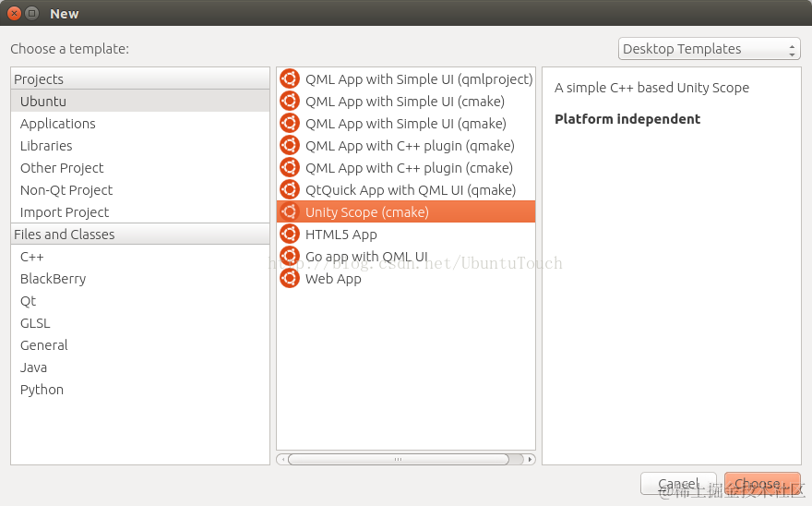Image resolution: width=812 pixels, height=506 pixels.
Task: Pick QtQuick App with QML UI (qmake)
Action: point(406,190)
